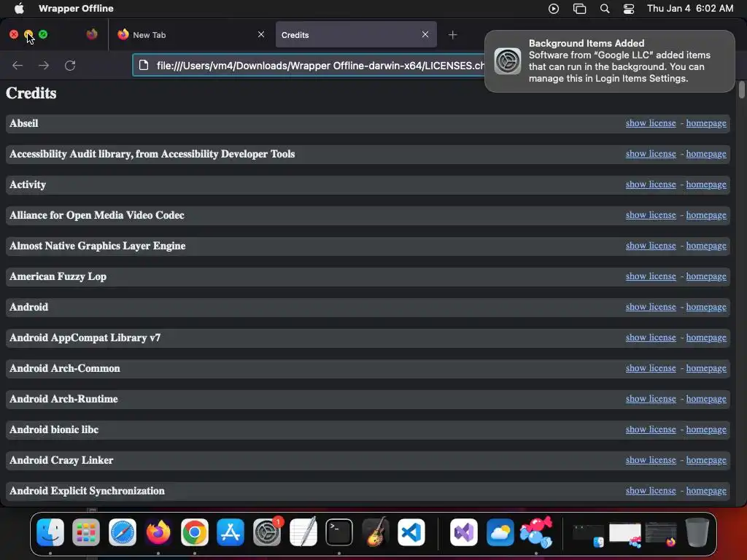747x560 pixels.
Task: Close the Credits tab
Action: [425, 34]
